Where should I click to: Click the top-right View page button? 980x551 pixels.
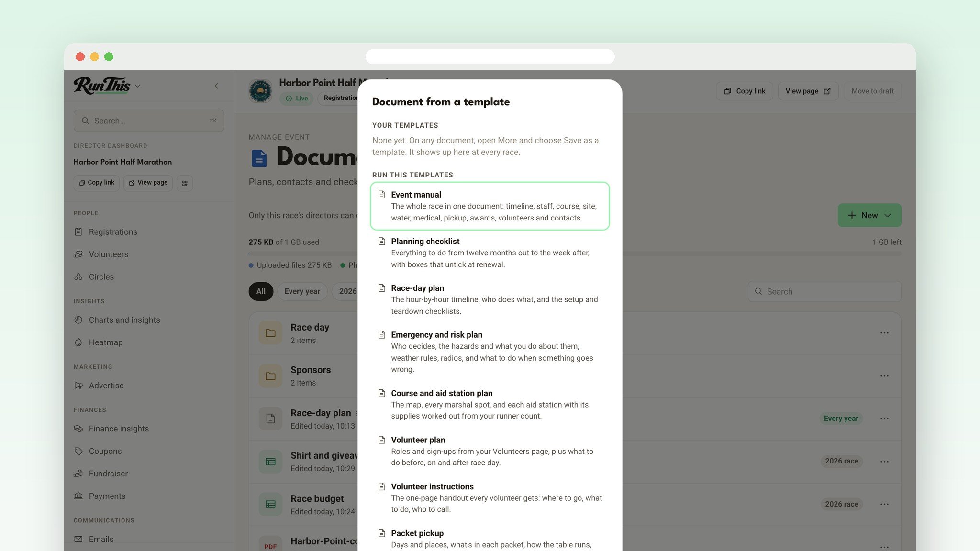808,91
